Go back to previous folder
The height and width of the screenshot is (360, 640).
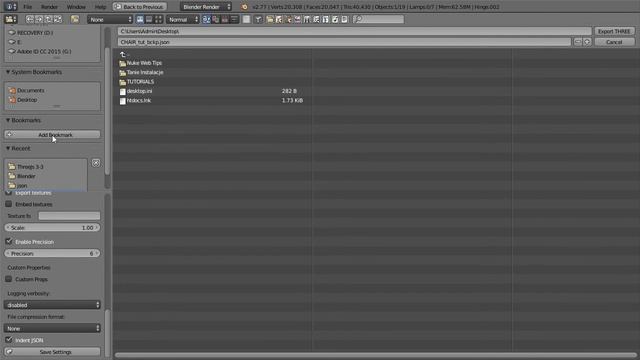(x=30, y=19)
